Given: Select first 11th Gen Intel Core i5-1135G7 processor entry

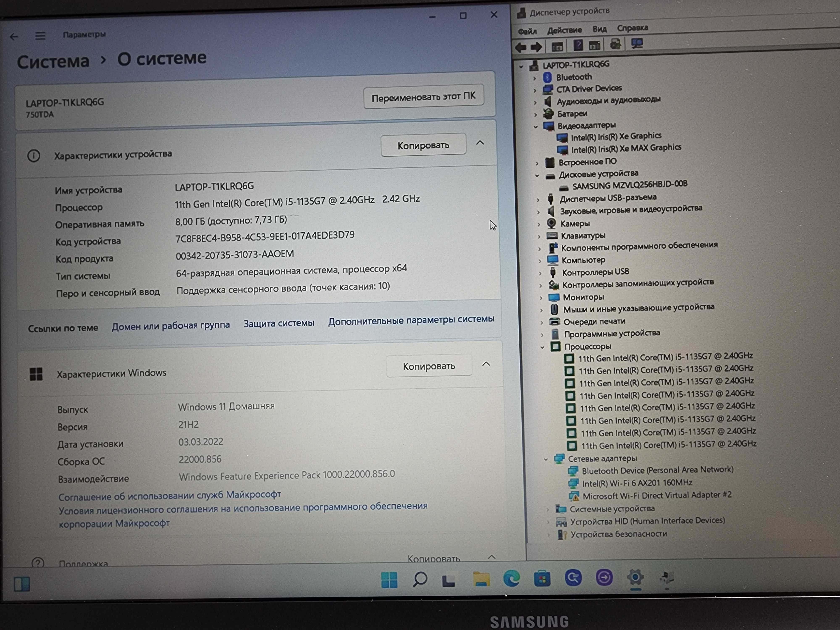Looking at the screenshot, I should 665,357.
